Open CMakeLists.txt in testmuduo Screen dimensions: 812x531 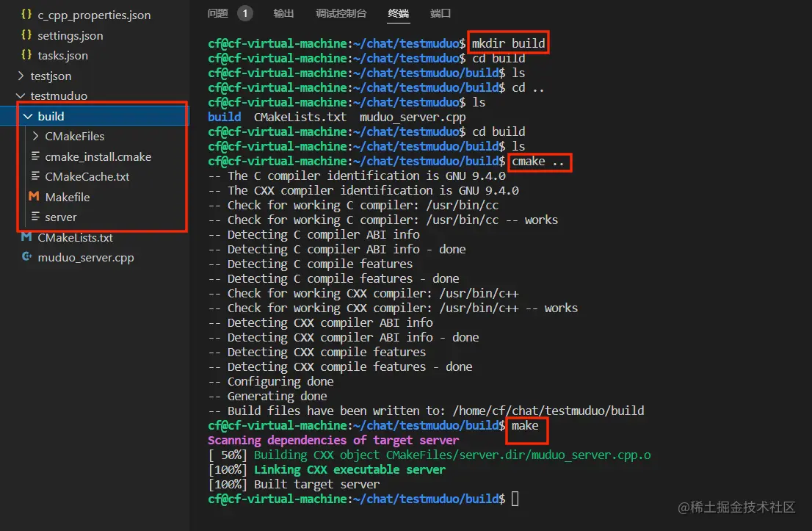(75, 237)
